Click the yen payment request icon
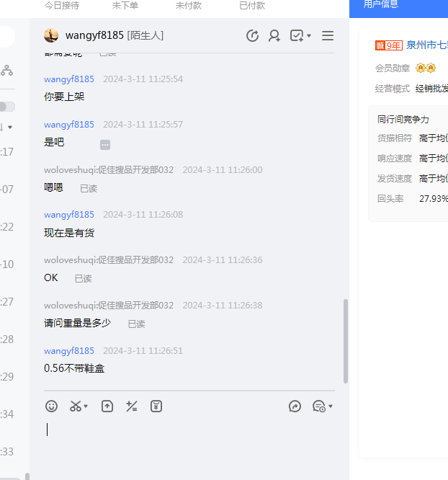The height and width of the screenshot is (480, 448). 156,406
